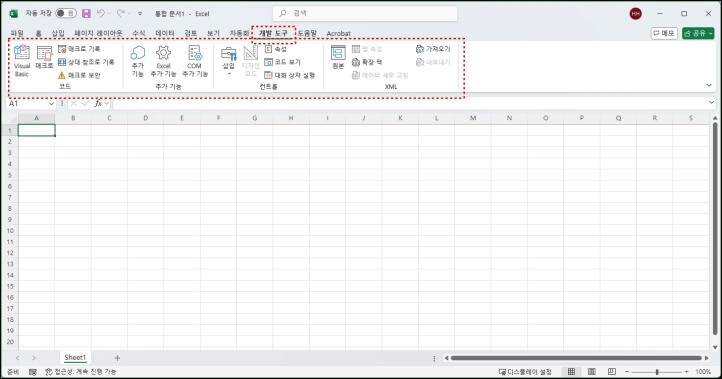
Task: Switch to the 삽입 (Insert) ribbon tab
Action: 58,33
